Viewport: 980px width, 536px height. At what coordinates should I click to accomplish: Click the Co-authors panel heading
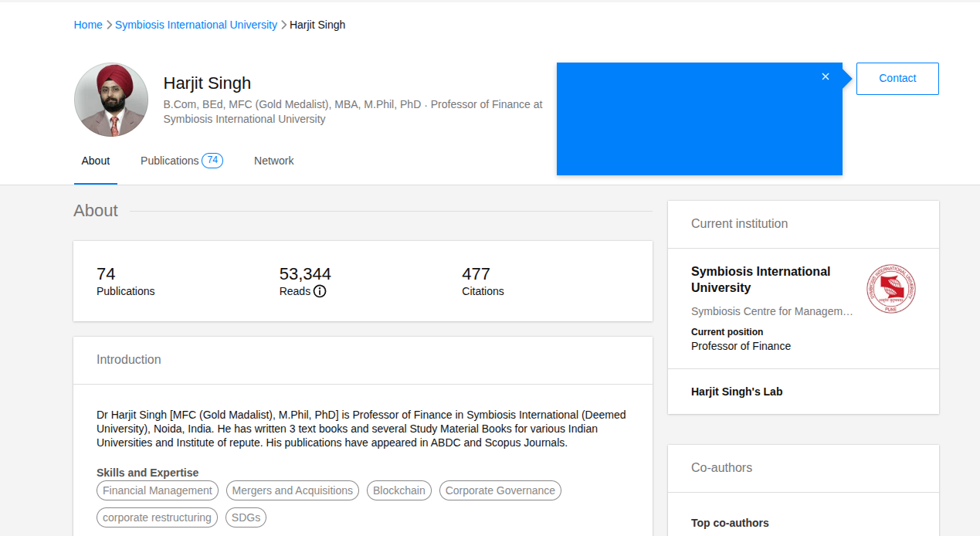click(x=721, y=468)
